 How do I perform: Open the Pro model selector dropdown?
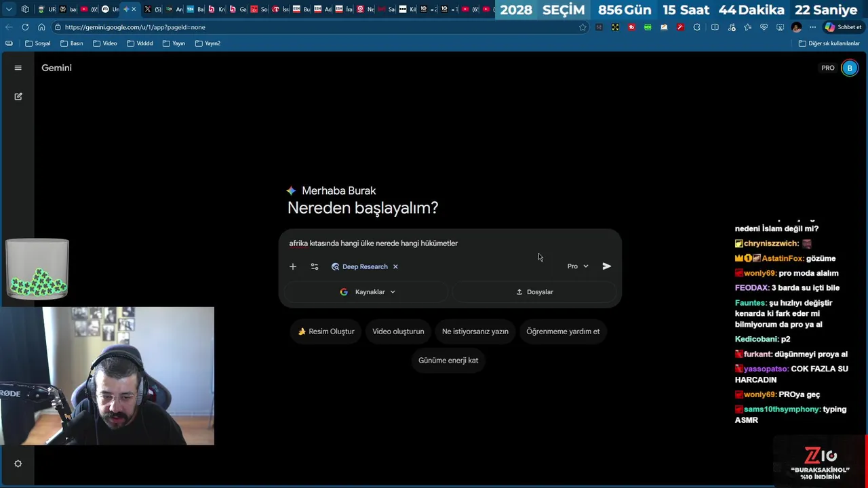tap(578, 266)
